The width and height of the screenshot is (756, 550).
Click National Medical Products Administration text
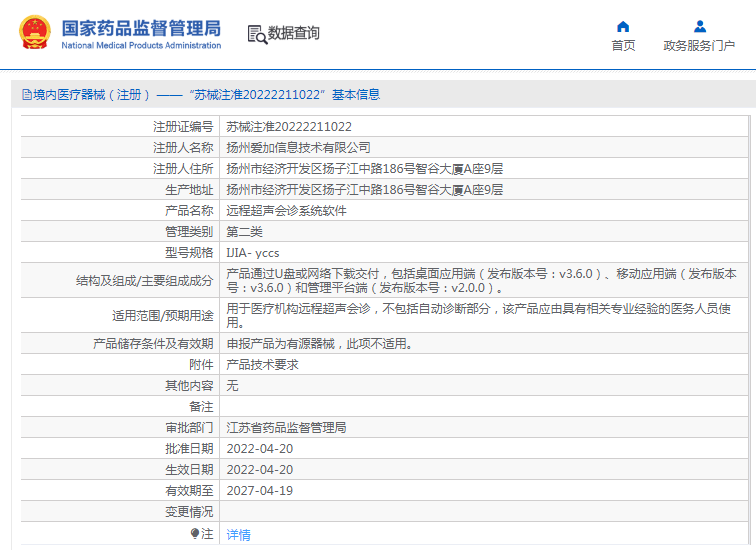(x=141, y=45)
